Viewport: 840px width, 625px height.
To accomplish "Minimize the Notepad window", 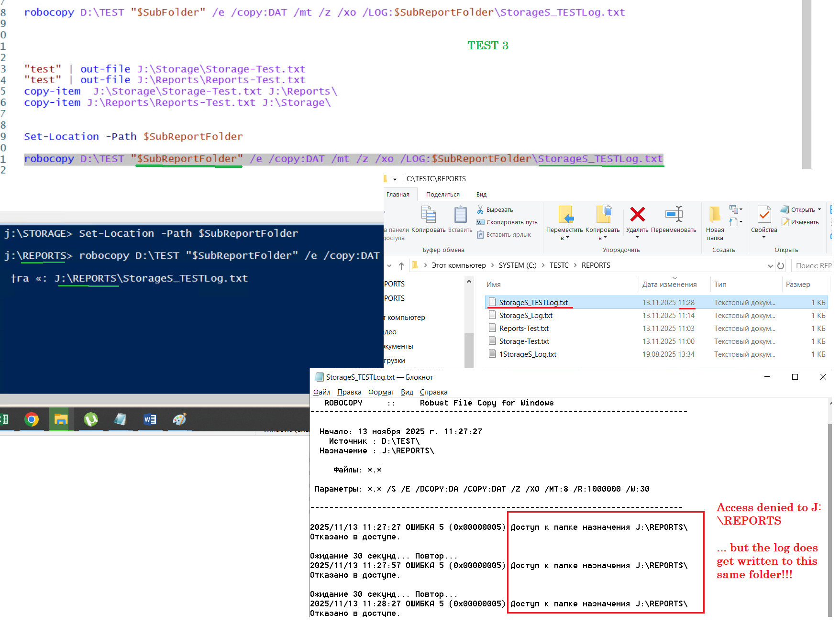I will (x=767, y=377).
